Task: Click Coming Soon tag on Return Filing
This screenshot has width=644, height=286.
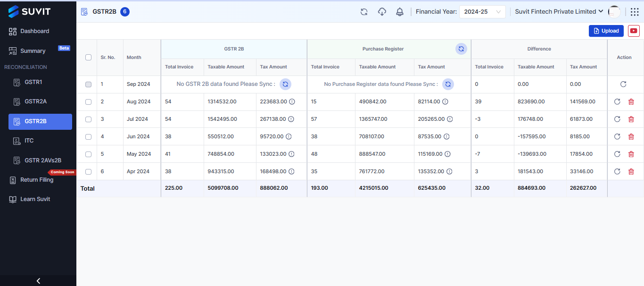Action: pyautogui.click(x=62, y=172)
